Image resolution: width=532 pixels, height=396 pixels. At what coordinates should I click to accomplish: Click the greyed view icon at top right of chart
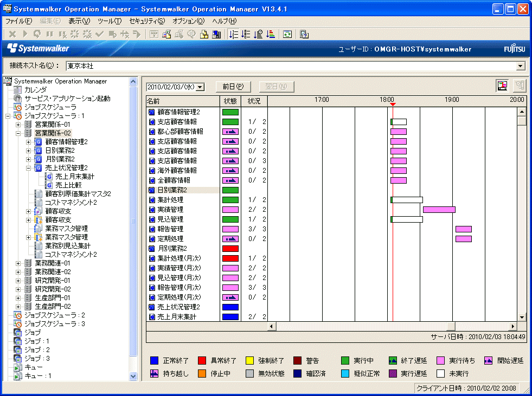[x=520, y=86]
